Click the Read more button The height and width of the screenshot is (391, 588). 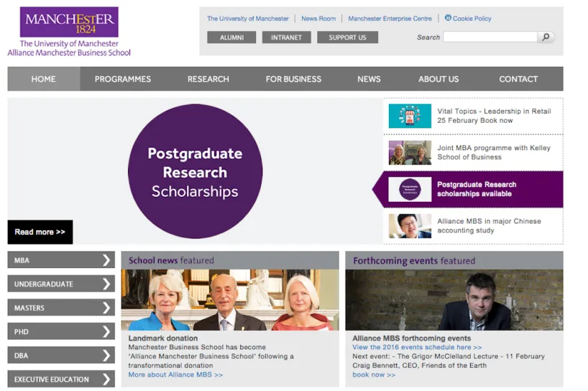40,232
